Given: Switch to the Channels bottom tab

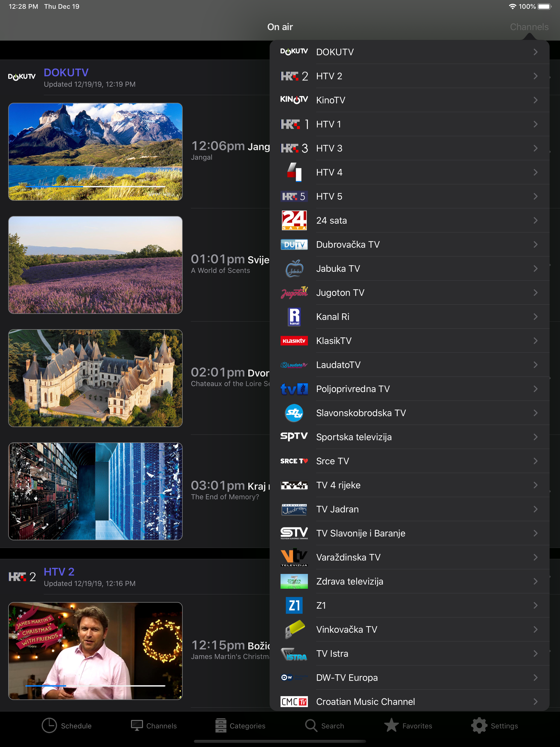Looking at the screenshot, I should pos(154,725).
